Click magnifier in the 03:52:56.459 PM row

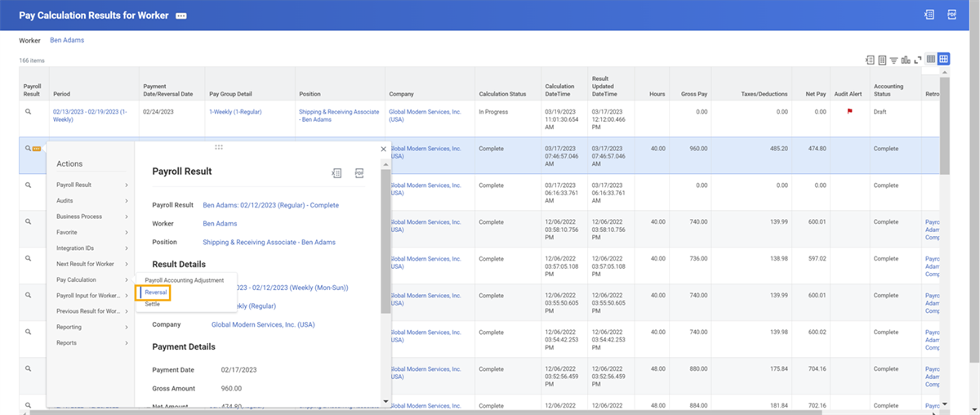(28, 369)
